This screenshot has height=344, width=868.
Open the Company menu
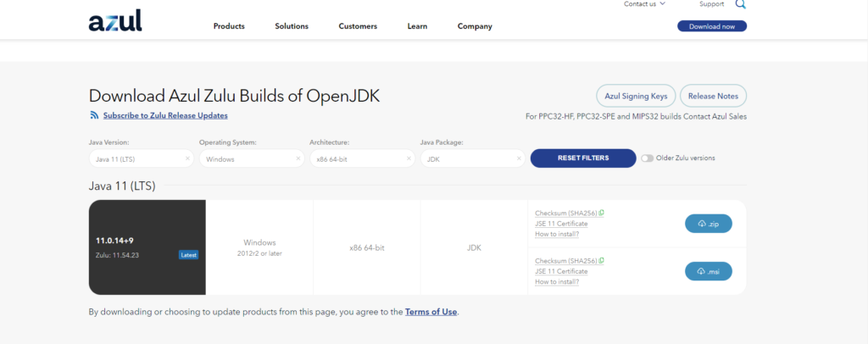tap(475, 26)
